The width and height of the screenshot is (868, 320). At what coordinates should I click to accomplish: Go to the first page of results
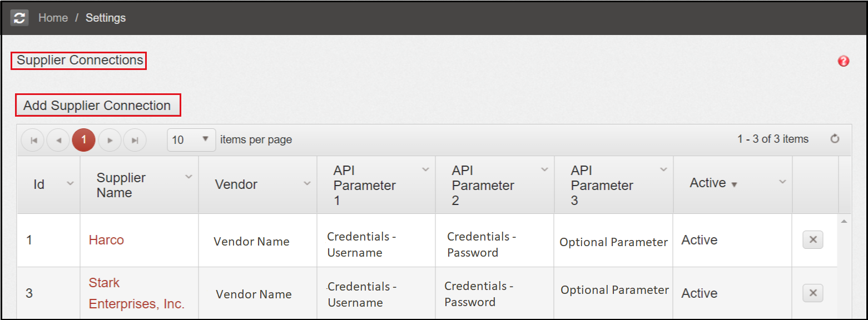[33, 140]
